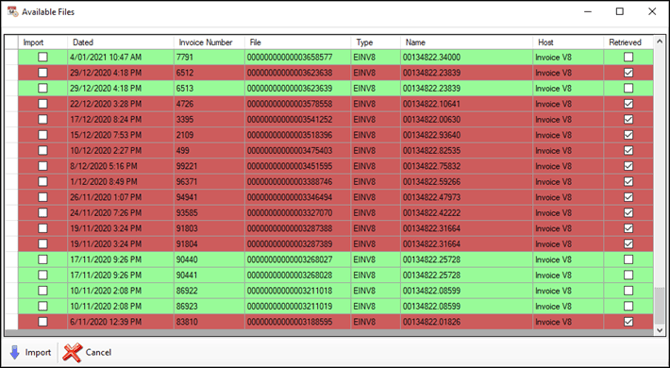The height and width of the screenshot is (368, 670).
Task: Click the scrollbar up arrow
Action: coord(660,41)
